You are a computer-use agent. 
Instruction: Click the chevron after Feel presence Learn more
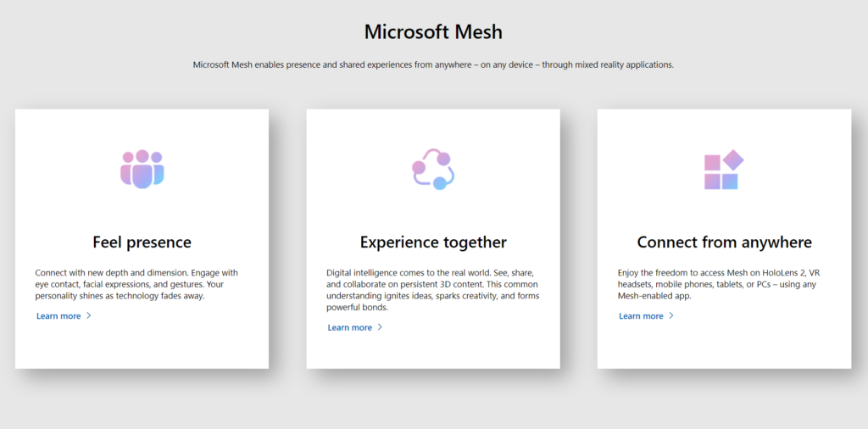pyautogui.click(x=88, y=315)
